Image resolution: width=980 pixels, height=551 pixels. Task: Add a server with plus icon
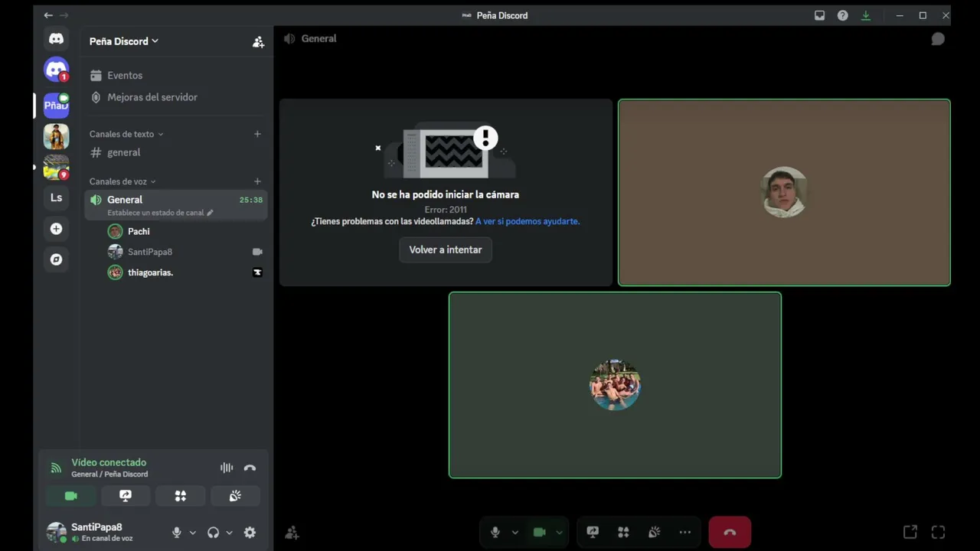[x=56, y=229]
